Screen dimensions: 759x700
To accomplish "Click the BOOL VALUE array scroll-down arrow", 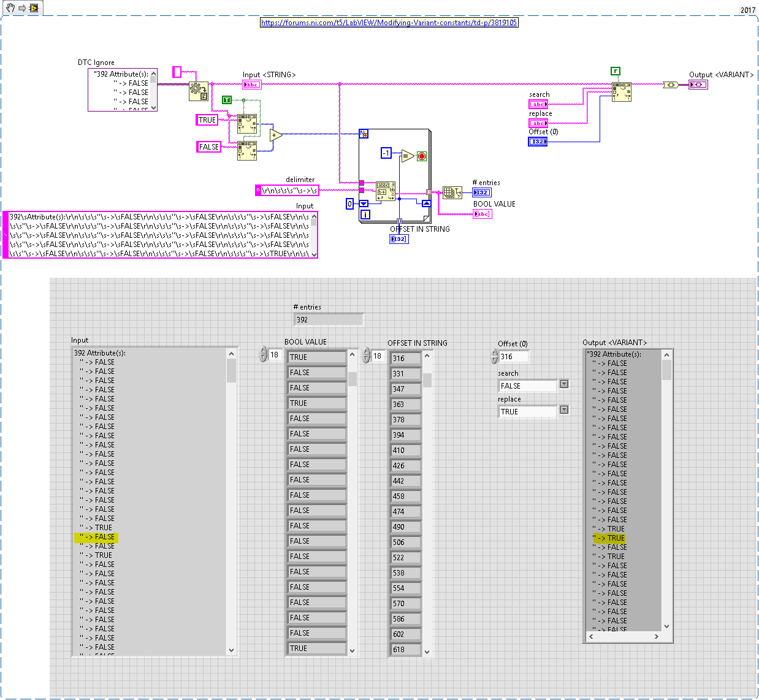I will (353, 651).
